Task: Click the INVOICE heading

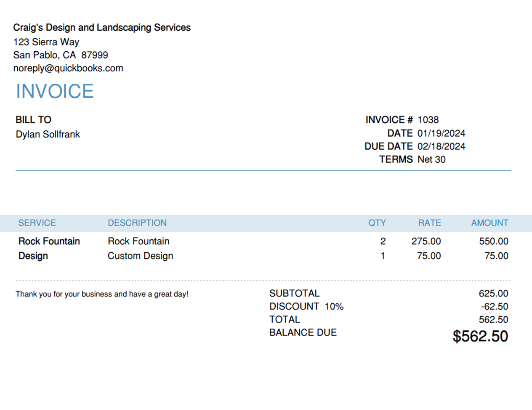Action: pyautogui.click(x=55, y=91)
